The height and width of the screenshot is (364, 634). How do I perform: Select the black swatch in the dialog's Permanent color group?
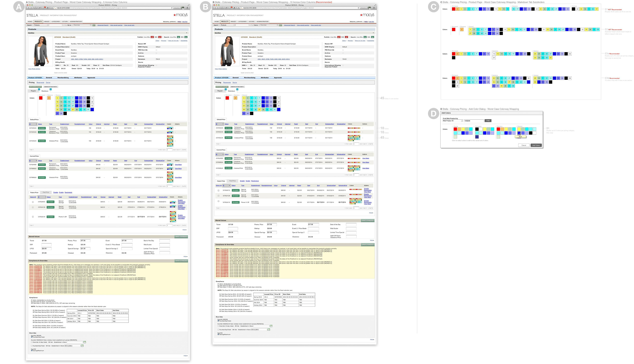coord(477,129)
